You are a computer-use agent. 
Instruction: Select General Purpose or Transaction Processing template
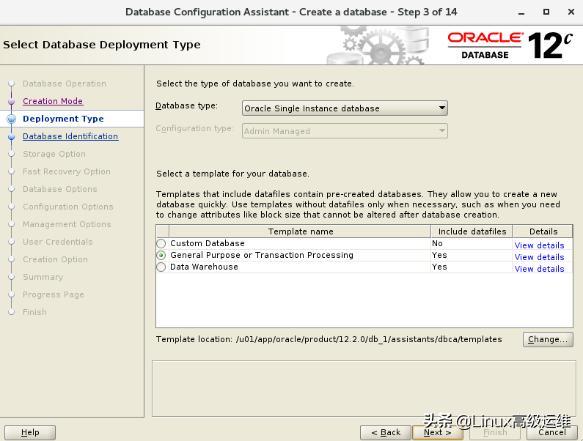tap(161, 255)
